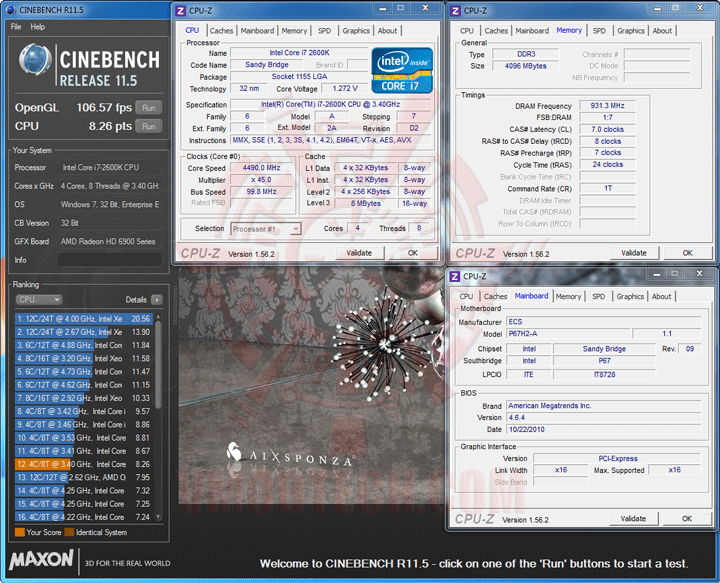Click the Core Speed 4490.0 MHz value
Screen dimensions: 720x583
262,168
